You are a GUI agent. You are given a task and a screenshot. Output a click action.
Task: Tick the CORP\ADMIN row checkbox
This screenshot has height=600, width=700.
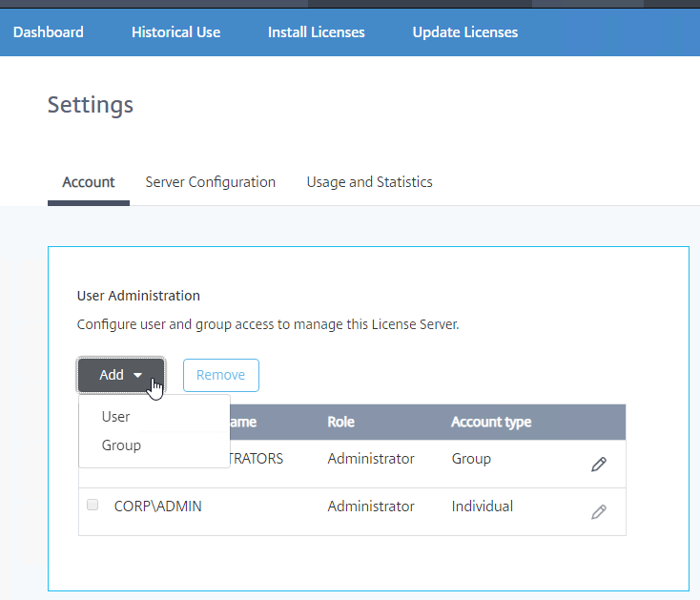pos(93,506)
